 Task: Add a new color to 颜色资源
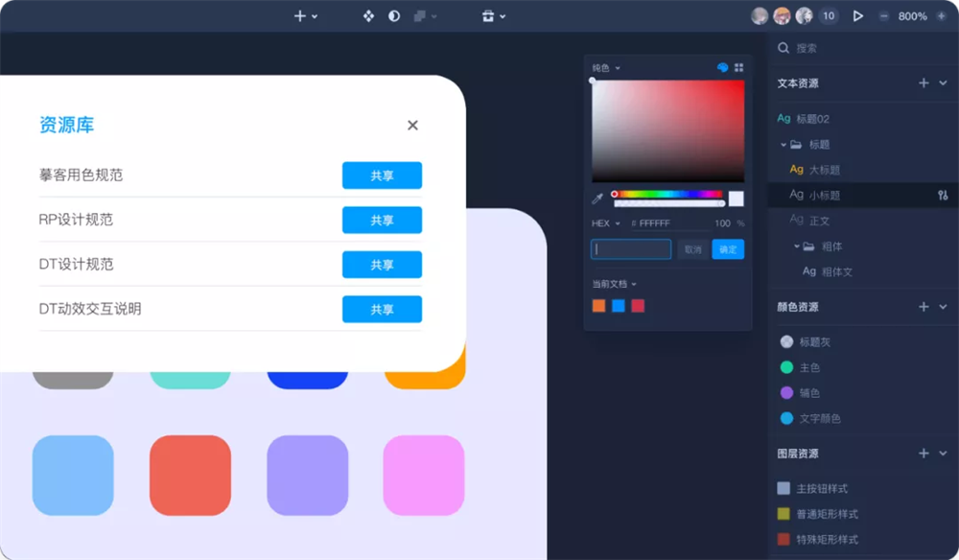pos(924,307)
